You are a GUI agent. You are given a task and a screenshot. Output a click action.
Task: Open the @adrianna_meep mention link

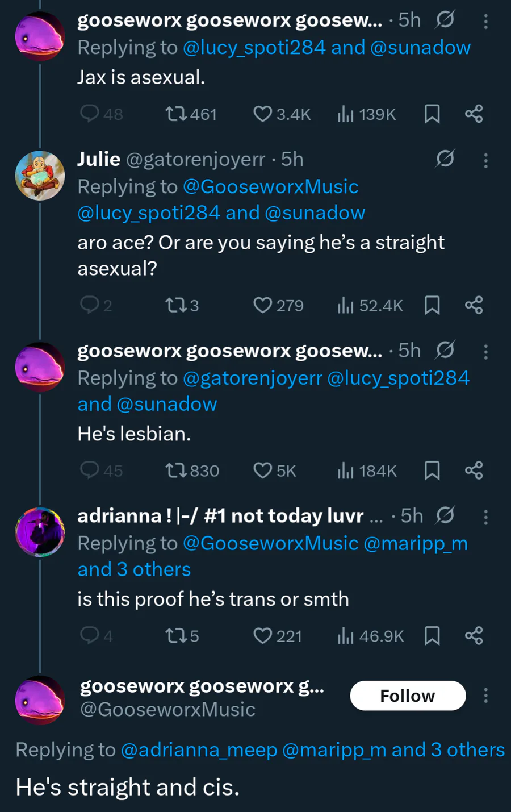tap(199, 750)
